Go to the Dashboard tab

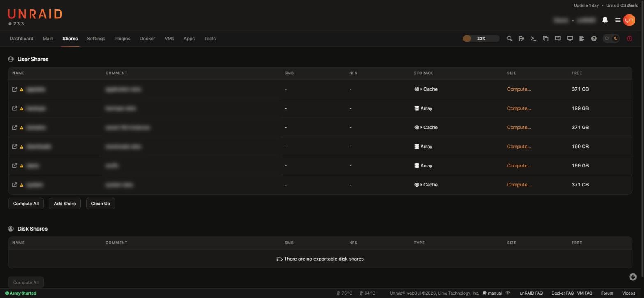(21, 39)
